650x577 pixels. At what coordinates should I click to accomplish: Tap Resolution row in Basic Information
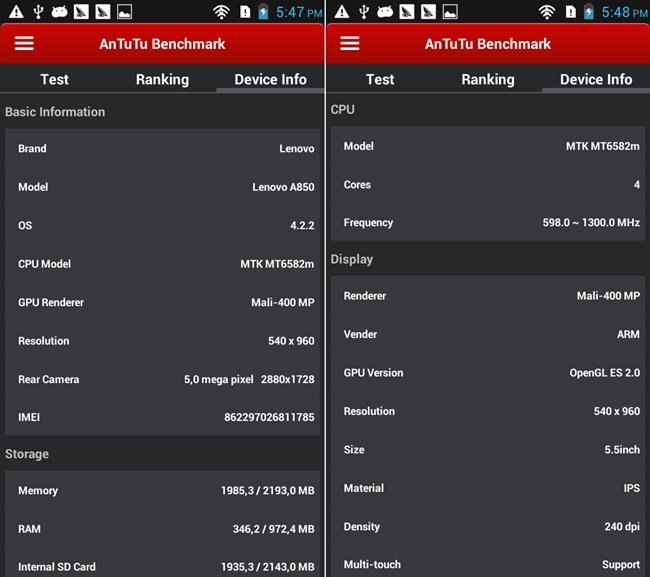162,341
